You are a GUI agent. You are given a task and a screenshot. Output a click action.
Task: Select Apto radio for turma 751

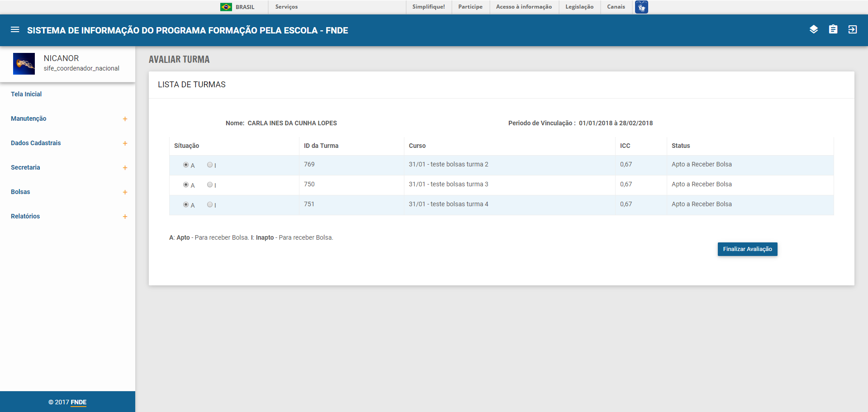pyautogui.click(x=186, y=204)
